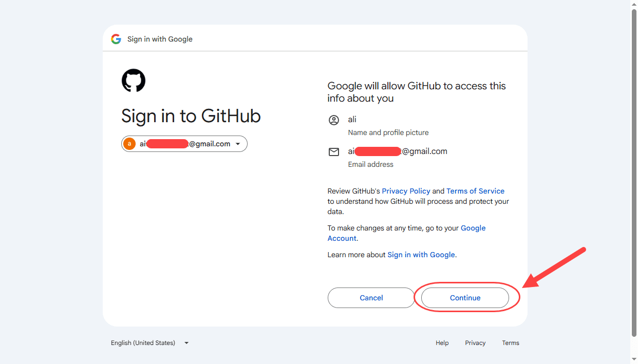
Task: Click the orange account avatar icon
Action: [x=129, y=144]
